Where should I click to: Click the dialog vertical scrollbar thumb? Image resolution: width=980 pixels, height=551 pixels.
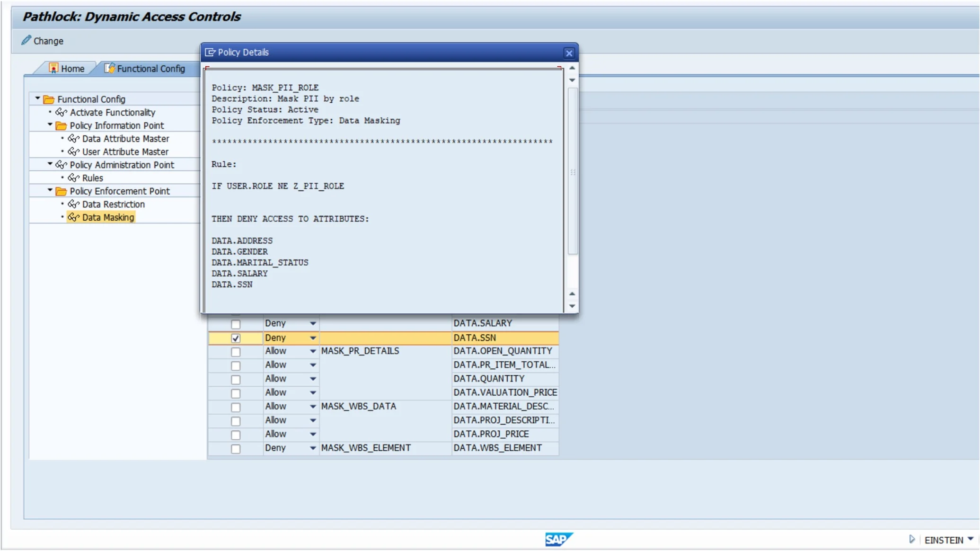pos(573,171)
